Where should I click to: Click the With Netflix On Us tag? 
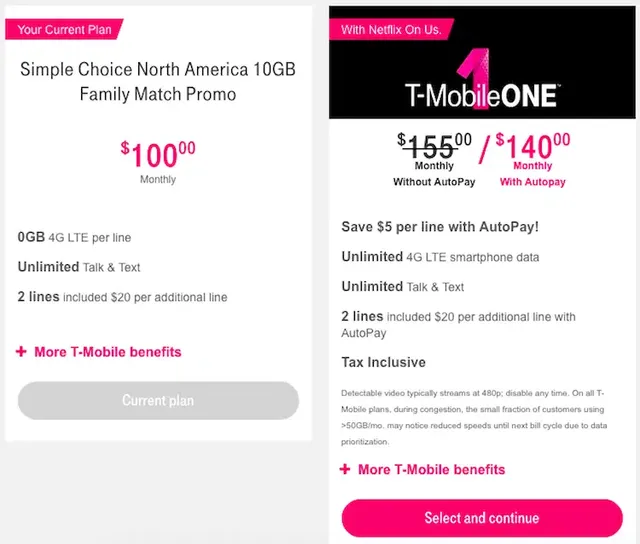(x=391, y=30)
